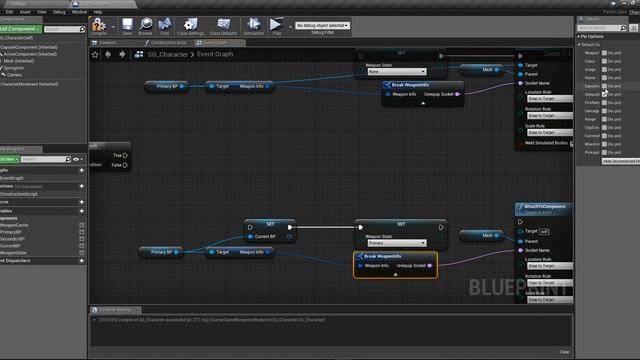The width and height of the screenshot is (640, 360).
Task: Click the search icon in the Components search
Action: tap(82, 29)
